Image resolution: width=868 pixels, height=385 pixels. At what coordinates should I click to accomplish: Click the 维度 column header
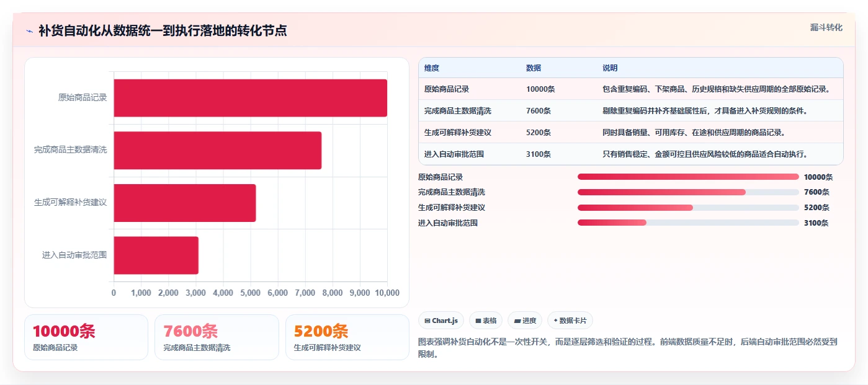pos(432,68)
